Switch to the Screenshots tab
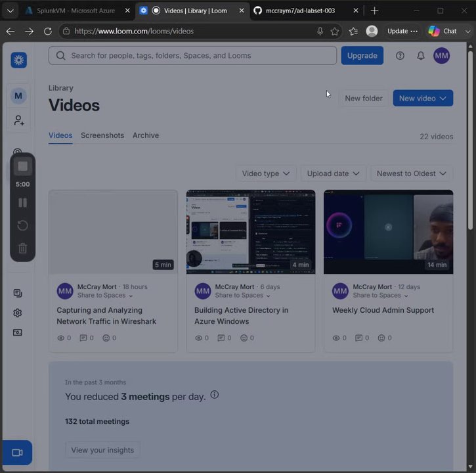Viewport: 476px width, 473px height. [102, 135]
